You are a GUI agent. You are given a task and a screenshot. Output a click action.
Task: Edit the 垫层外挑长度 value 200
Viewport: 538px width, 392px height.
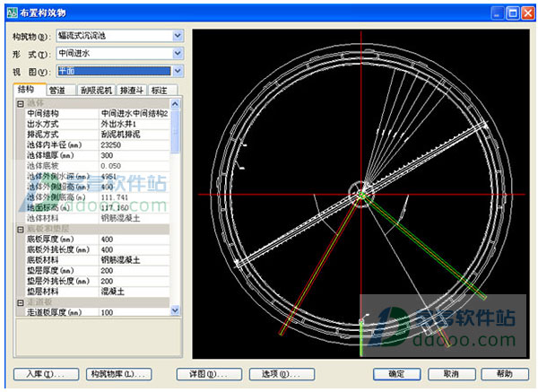coord(134,281)
